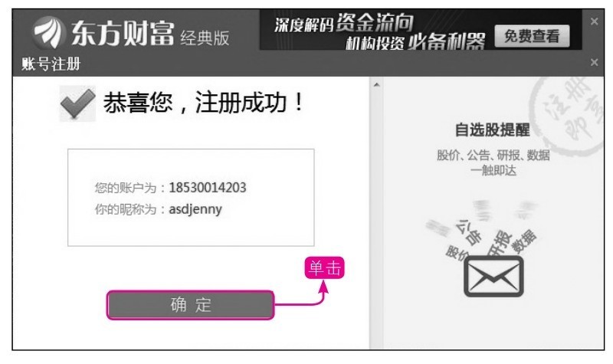Click account number 18530014203
Image resolution: width=613 pixels, height=364 pixels.
(x=208, y=188)
